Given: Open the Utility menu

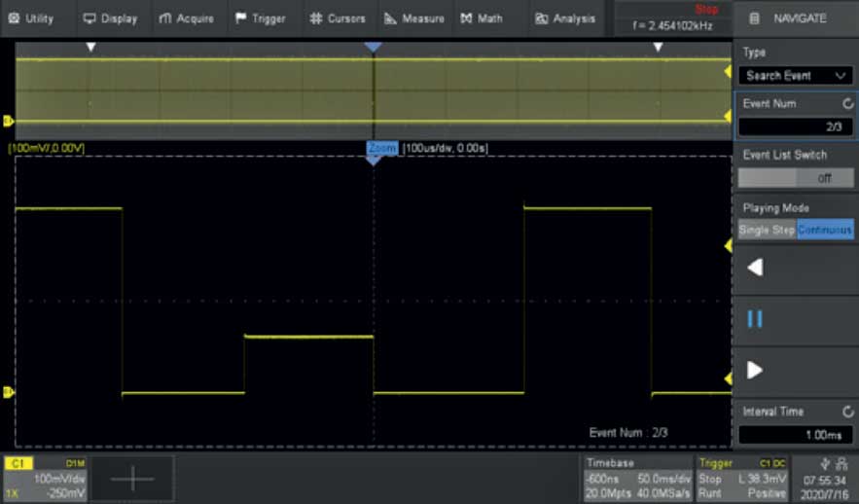Looking at the screenshot, I should 31,18.
